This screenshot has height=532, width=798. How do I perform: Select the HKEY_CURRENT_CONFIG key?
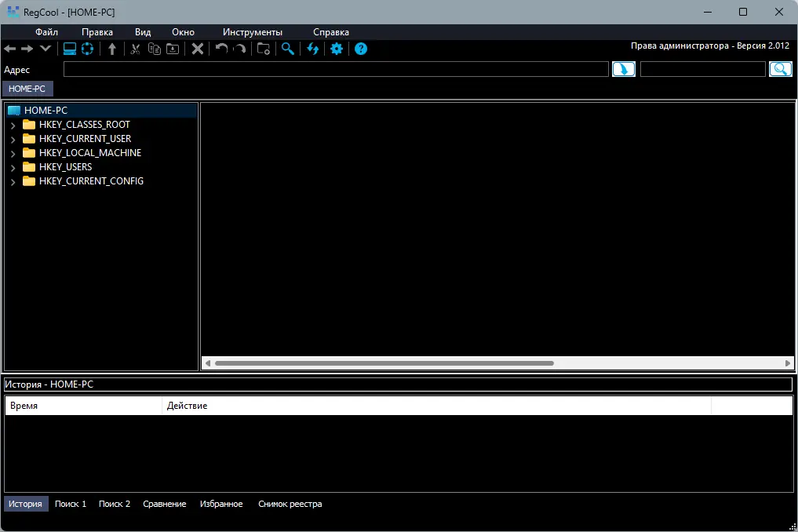pos(91,181)
